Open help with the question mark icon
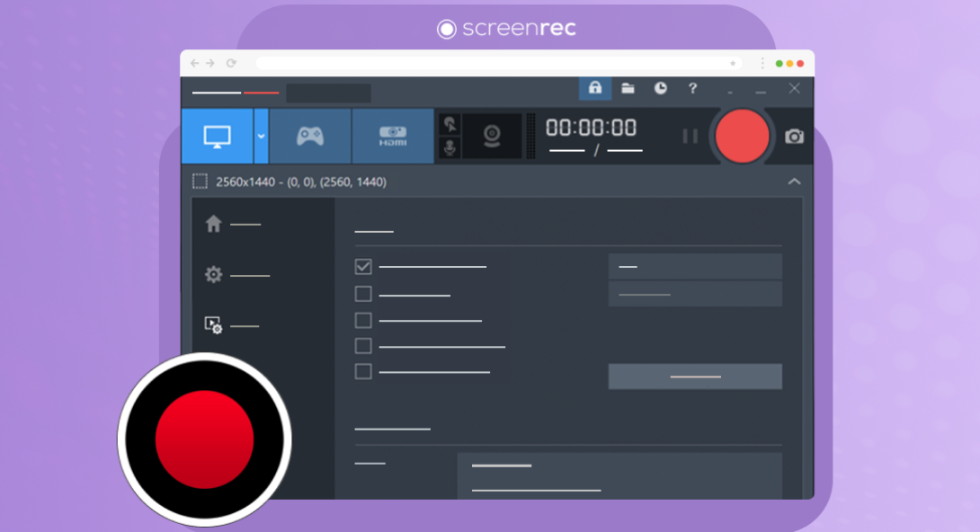The height and width of the screenshot is (532, 980). coord(692,88)
